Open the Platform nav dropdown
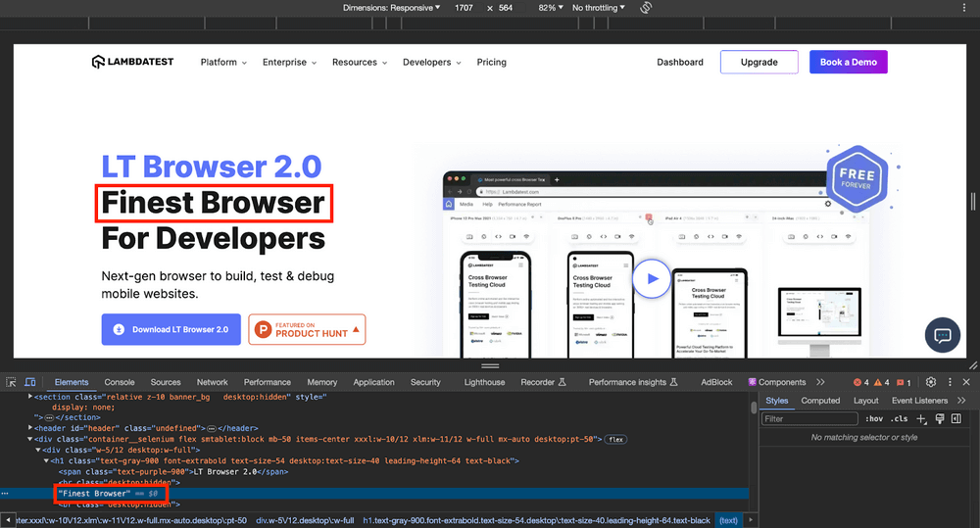The image size is (980, 528). [x=223, y=62]
